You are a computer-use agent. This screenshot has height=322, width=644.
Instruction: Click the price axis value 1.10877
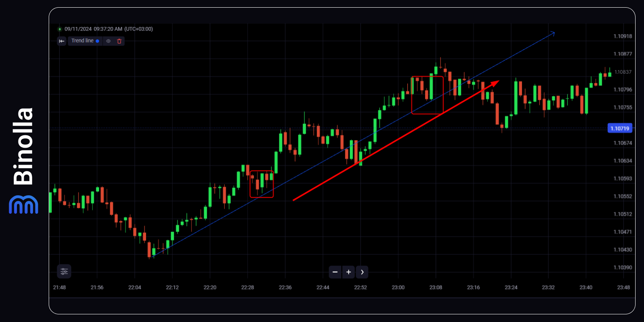(x=623, y=54)
